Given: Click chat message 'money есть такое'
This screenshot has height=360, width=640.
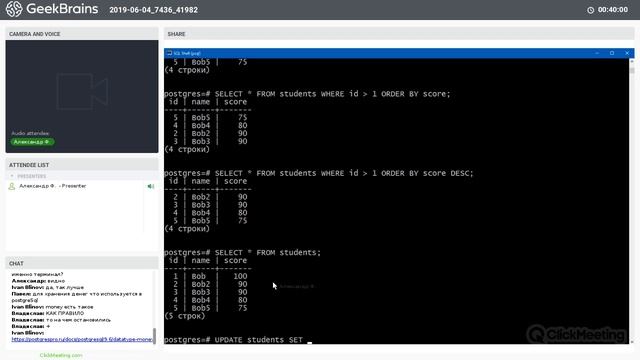Looking at the screenshot, I should point(69,307).
